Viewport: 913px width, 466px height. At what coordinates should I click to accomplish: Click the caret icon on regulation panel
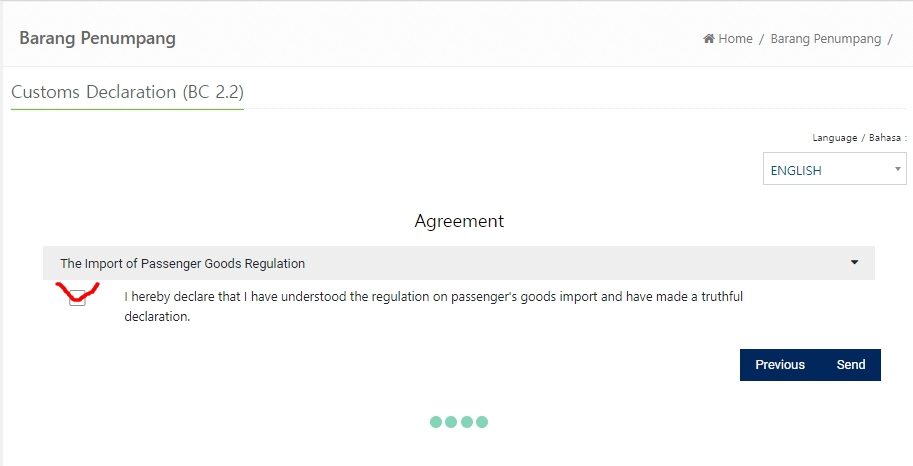tap(854, 263)
